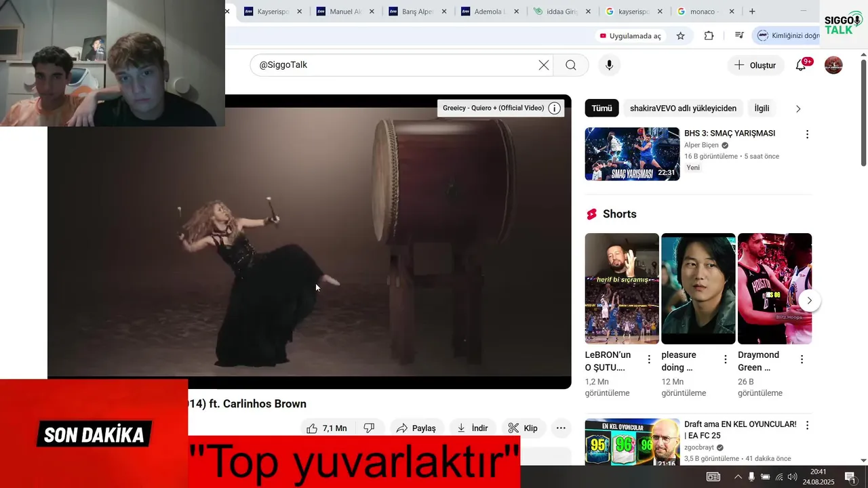Open the LeBRON'un O ŞUTU short thumbnail
This screenshot has height=488, width=868.
click(622, 288)
